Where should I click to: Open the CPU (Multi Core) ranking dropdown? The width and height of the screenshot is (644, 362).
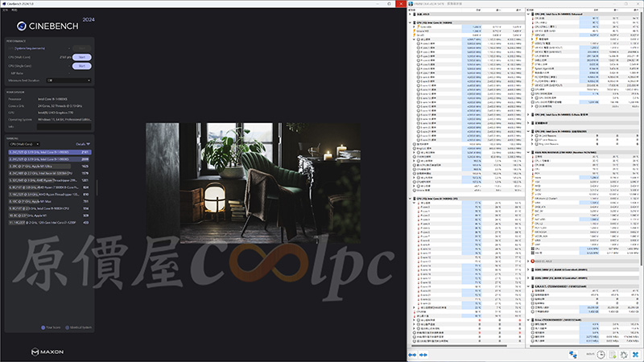coord(25,144)
